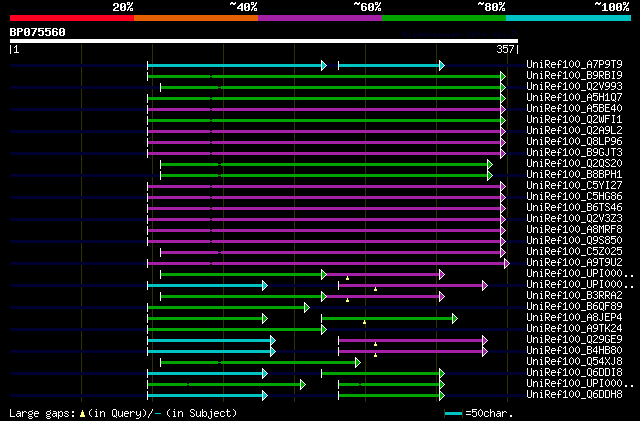Image resolution: width=640 pixels, height=421 pixels.
Task: Select the UniRef100_Q2V3Z3 label
Action: (x=574, y=219)
